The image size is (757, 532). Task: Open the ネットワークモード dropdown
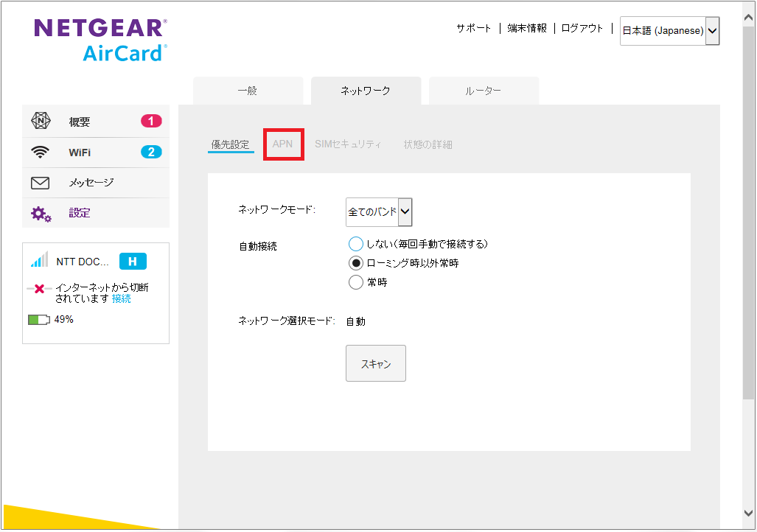coord(379,212)
